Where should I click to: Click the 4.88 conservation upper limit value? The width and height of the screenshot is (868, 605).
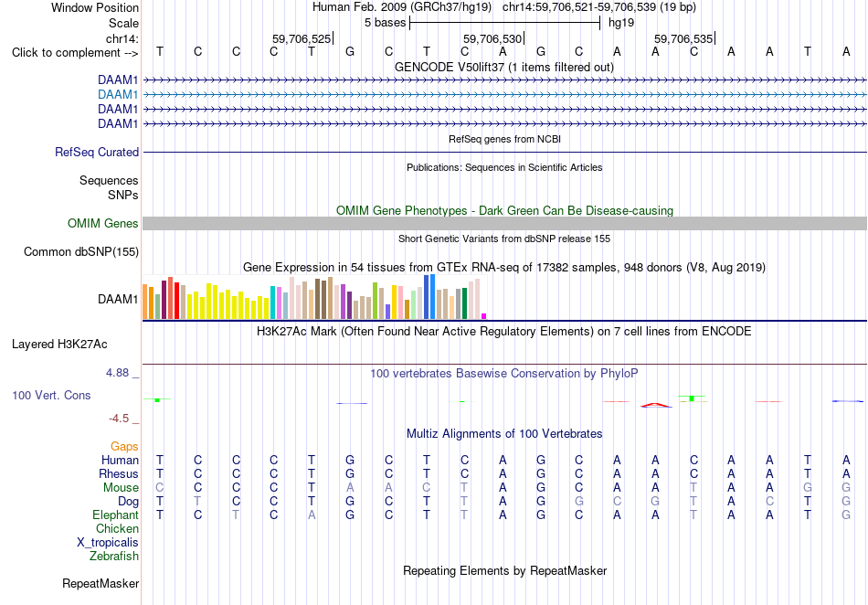(117, 373)
